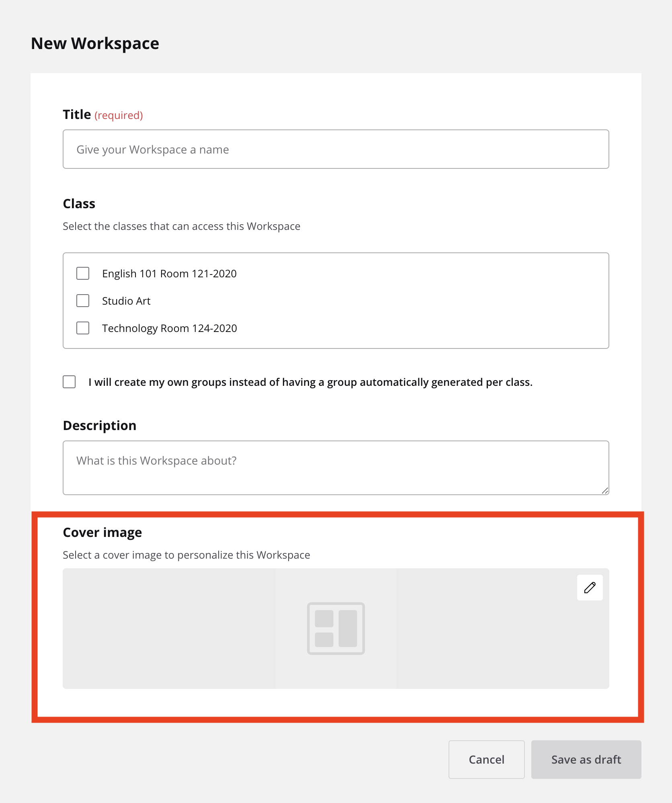Tick the Studio Art checkbox
Viewport: 672px width, 803px height.
[83, 301]
